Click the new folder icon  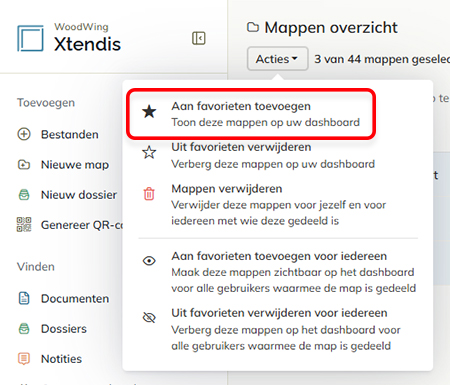24,165
